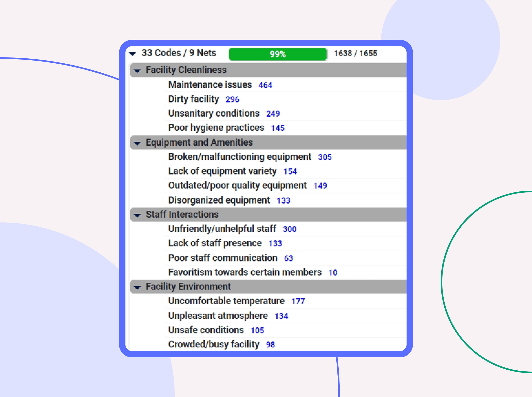Click the count 300 beside Unfriendly/unhelpful staff
Image resolution: width=532 pixels, height=397 pixels.
pyautogui.click(x=290, y=229)
